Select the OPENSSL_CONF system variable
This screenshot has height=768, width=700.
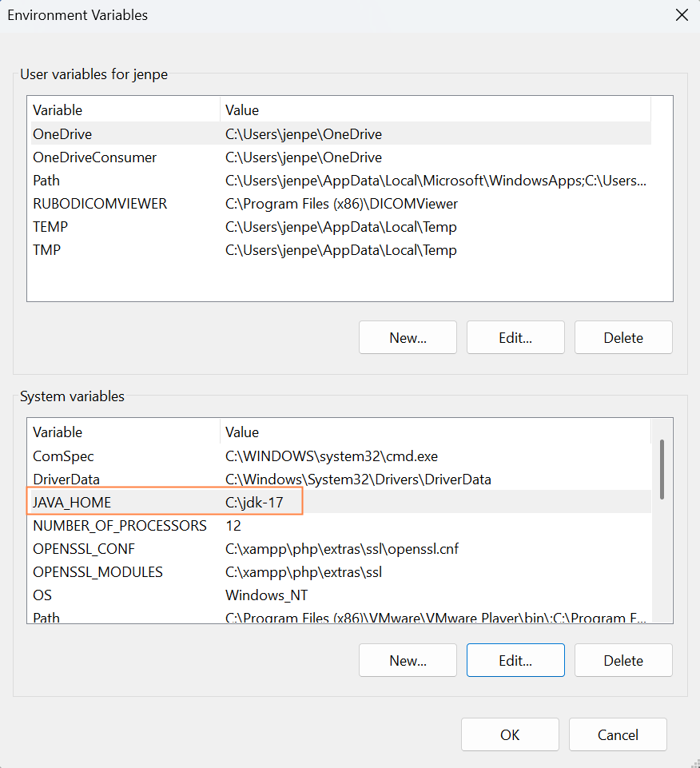84,549
